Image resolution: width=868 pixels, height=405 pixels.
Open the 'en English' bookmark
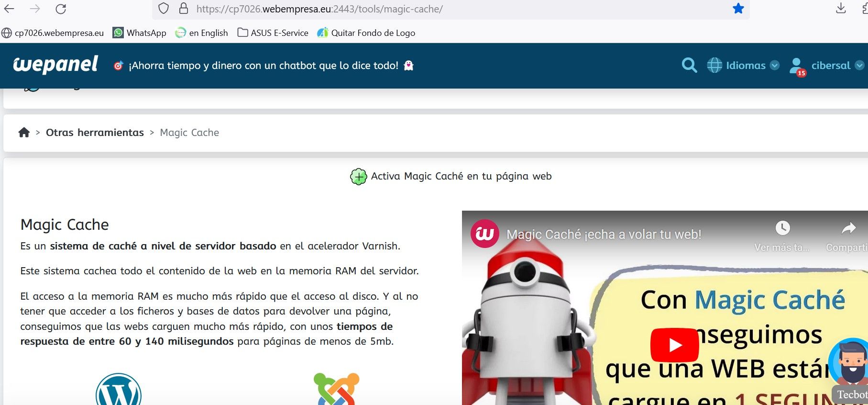point(202,33)
